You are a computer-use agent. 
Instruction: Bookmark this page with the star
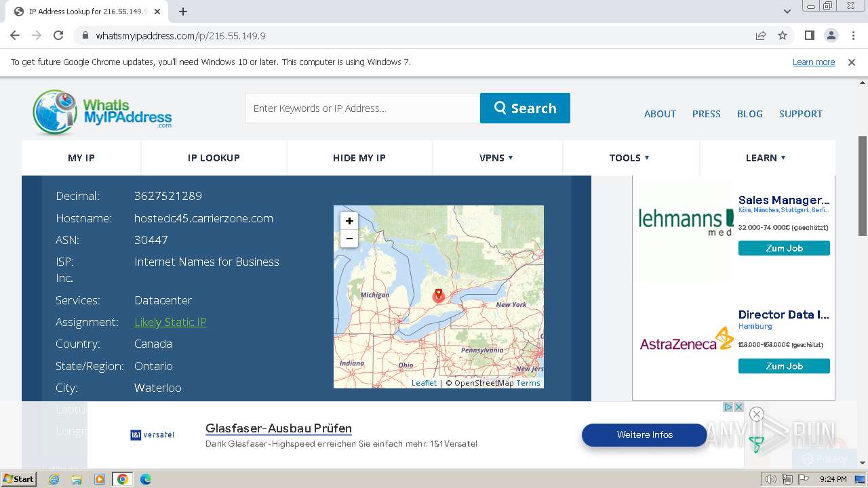pos(783,35)
